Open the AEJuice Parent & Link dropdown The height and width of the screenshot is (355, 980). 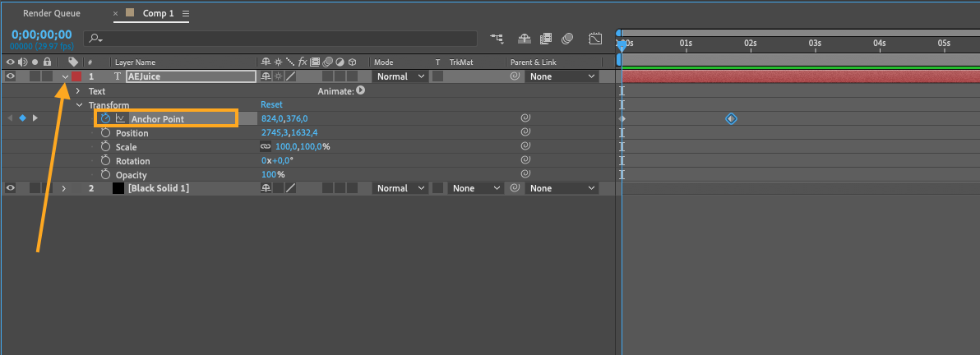(562, 76)
